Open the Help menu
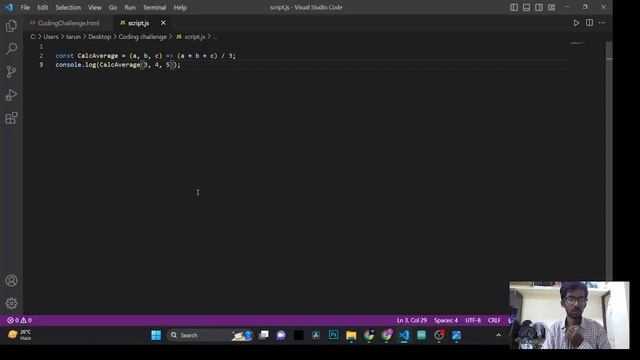The width and height of the screenshot is (640, 360). (180, 7)
